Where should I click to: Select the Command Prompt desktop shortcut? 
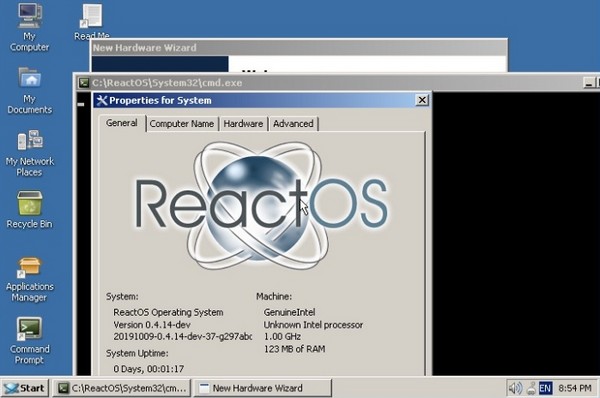pyautogui.click(x=29, y=341)
